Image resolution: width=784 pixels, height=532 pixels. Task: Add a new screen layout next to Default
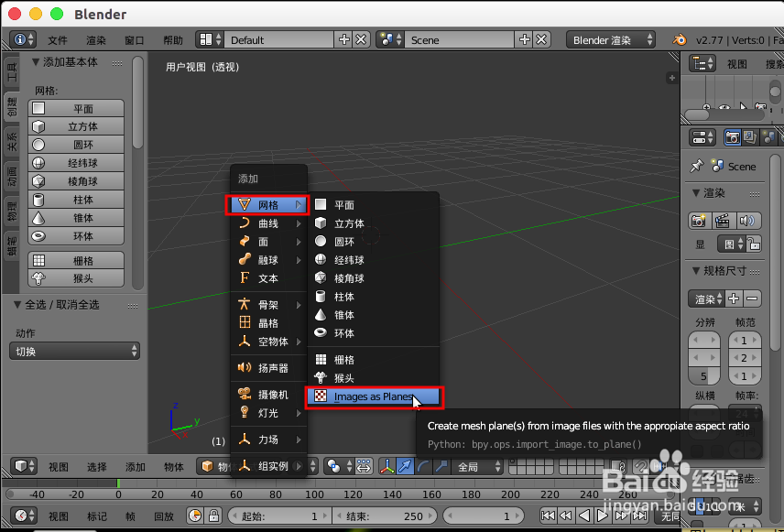tap(344, 39)
